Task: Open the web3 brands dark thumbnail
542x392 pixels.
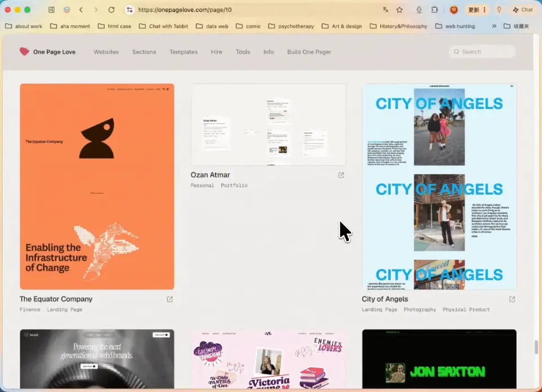Action: 97,359
